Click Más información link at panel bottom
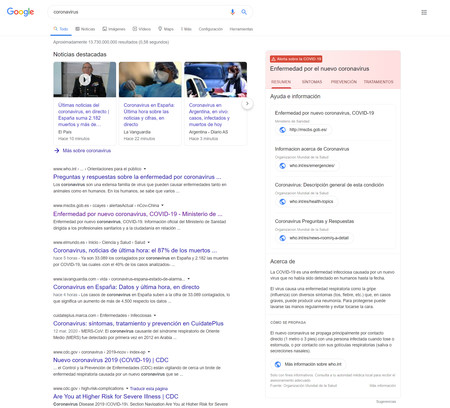Image resolution: width=450 pixels, height=408 pixels. [x=383, y=386]
